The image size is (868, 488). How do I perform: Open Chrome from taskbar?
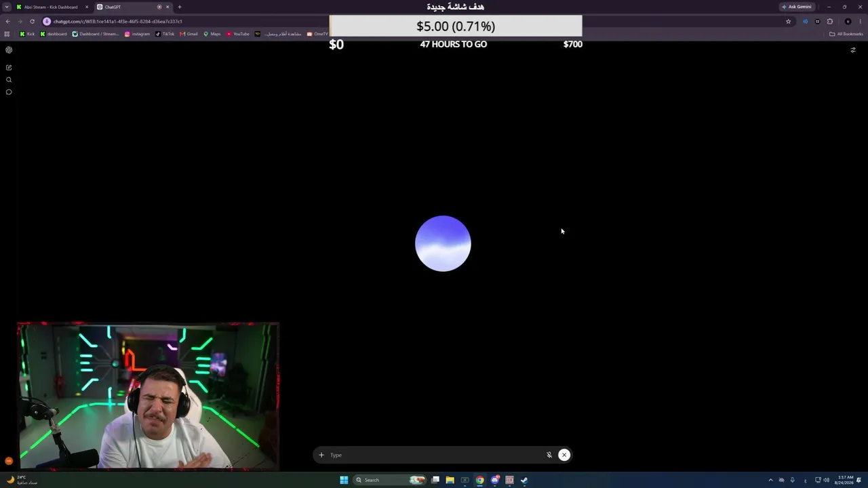pos(479,480)
